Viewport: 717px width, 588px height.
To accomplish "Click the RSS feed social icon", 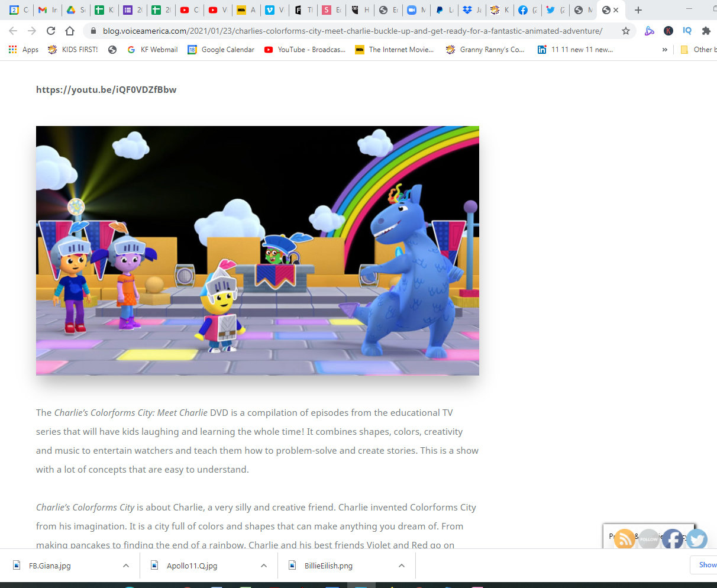I will [624, 539].
